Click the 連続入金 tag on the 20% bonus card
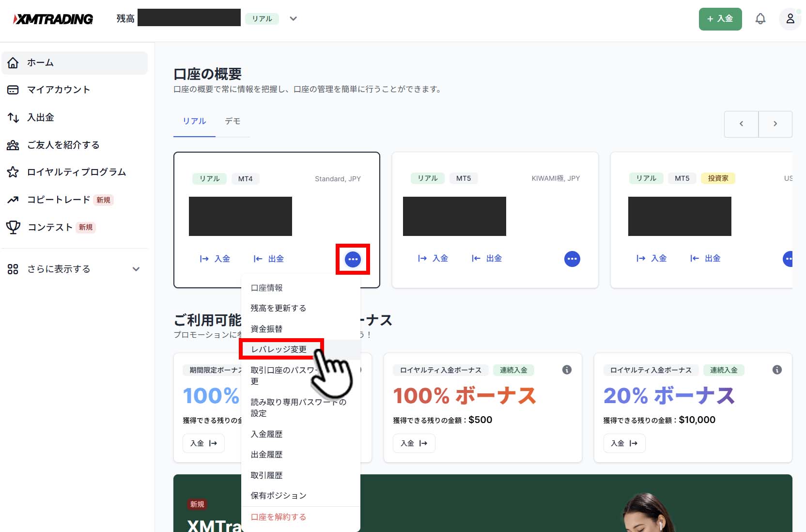 pos(724,370)
